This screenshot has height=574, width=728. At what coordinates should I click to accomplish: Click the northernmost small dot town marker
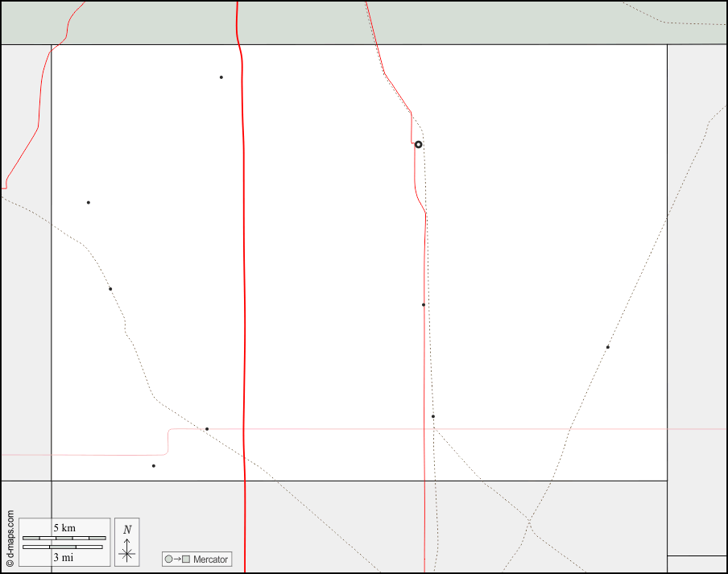point(221,77)
